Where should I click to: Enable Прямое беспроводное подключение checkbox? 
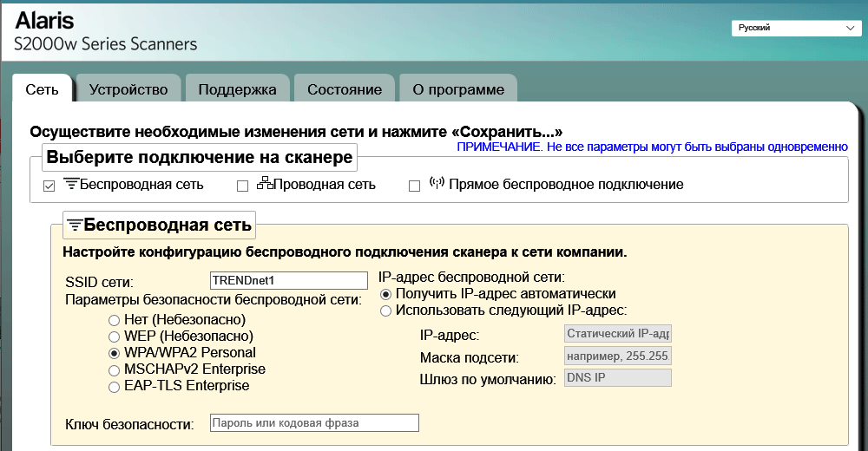pos(414,186)
